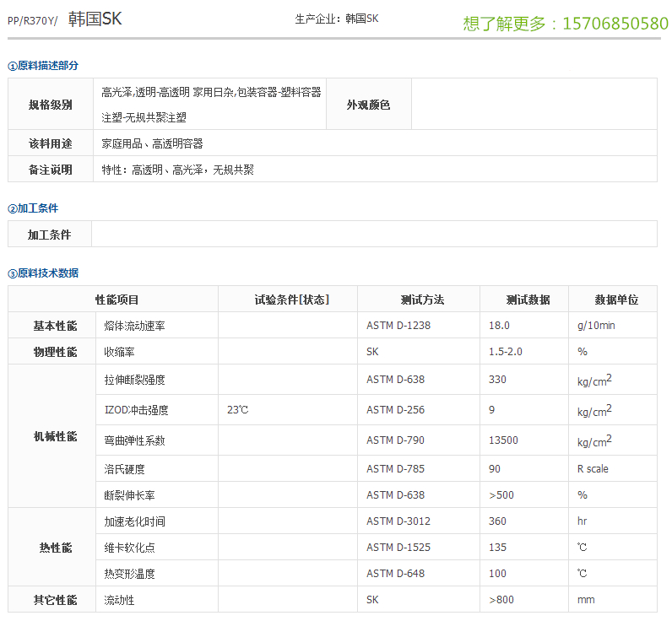Click the 生产企业：韩国SK label
Viewport: 672px width, 621px height.
337,19
